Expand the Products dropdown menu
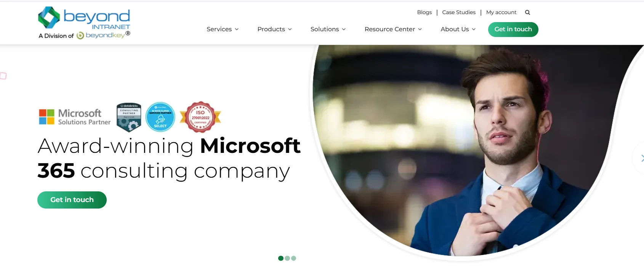The width and height of the screenshot is (644, 268). 274,29
